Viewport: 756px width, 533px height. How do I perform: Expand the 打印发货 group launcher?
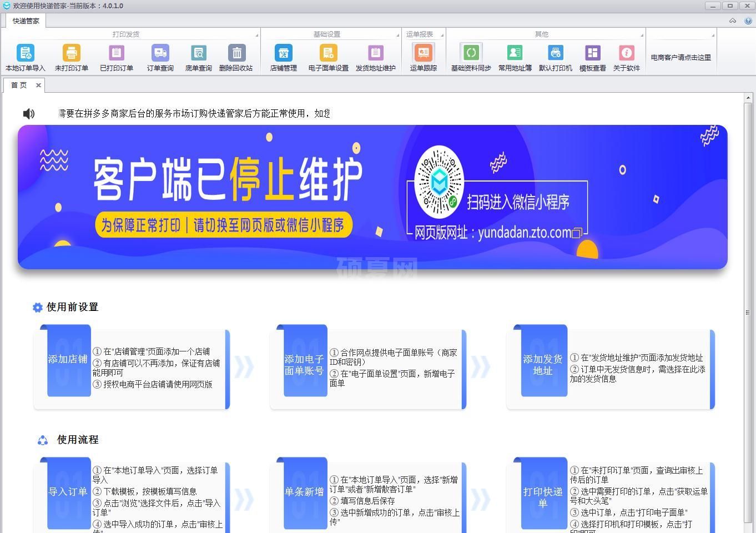click(x=256, y=35)
